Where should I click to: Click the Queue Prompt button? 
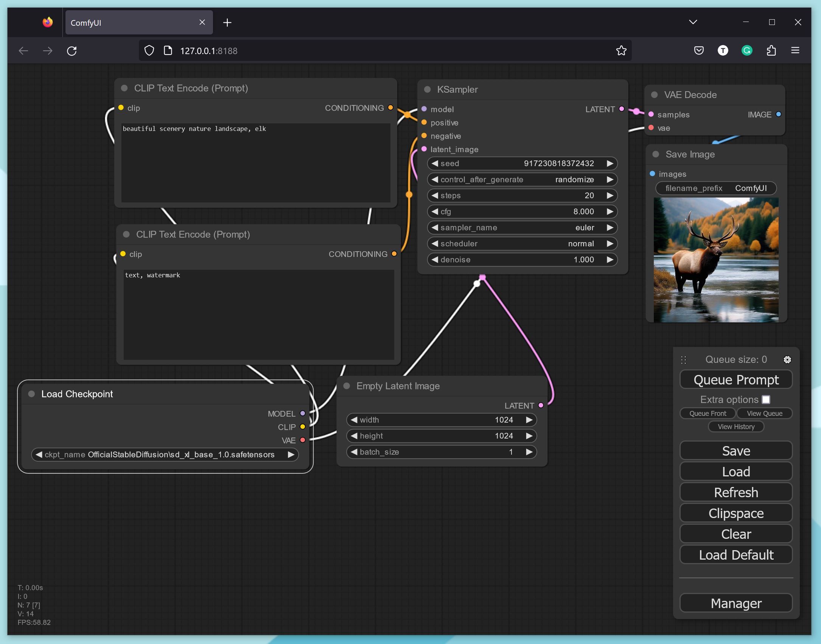736,380
